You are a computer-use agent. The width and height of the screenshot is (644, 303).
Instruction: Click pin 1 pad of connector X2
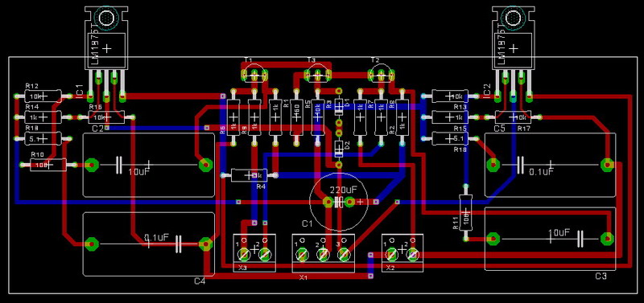(x=392, y=255)
